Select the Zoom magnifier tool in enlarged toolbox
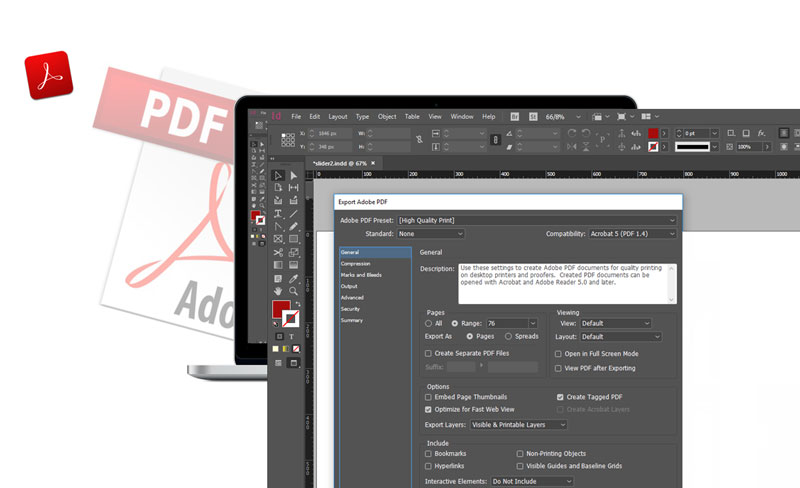This screenshot has width=800, height=488. click(293, 291)
